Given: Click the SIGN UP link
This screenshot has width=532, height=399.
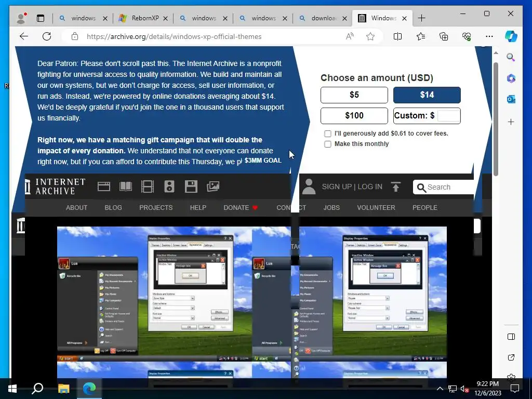Looking at the screenshot, I should click(337, 187).
